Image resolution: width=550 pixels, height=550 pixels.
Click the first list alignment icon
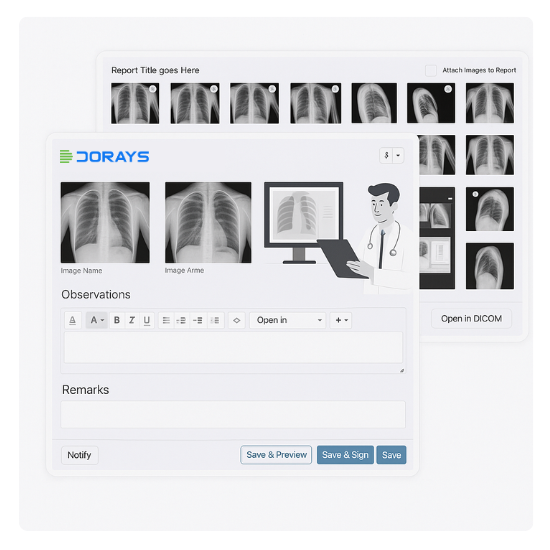166,320
